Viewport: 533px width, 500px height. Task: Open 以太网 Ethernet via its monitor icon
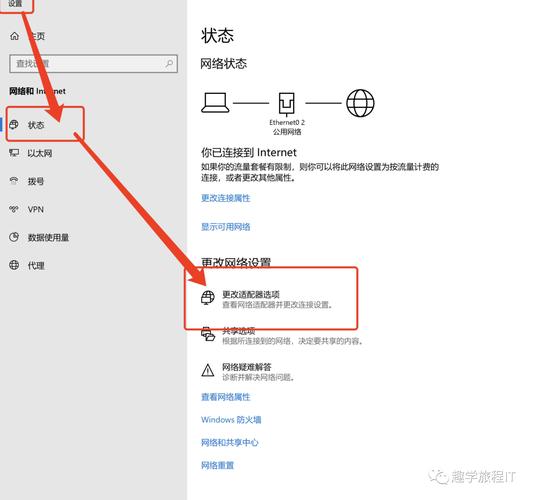click(x=14, y=153)
